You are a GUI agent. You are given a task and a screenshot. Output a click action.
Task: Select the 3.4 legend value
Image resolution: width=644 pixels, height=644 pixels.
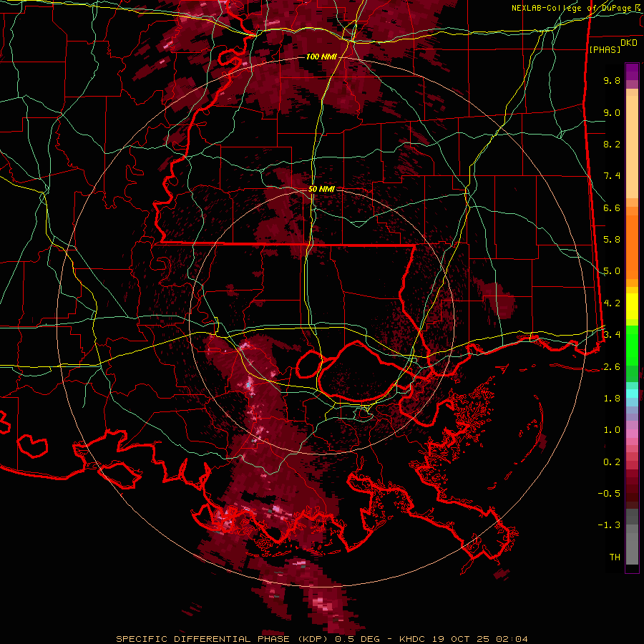[x=612, y=335]
